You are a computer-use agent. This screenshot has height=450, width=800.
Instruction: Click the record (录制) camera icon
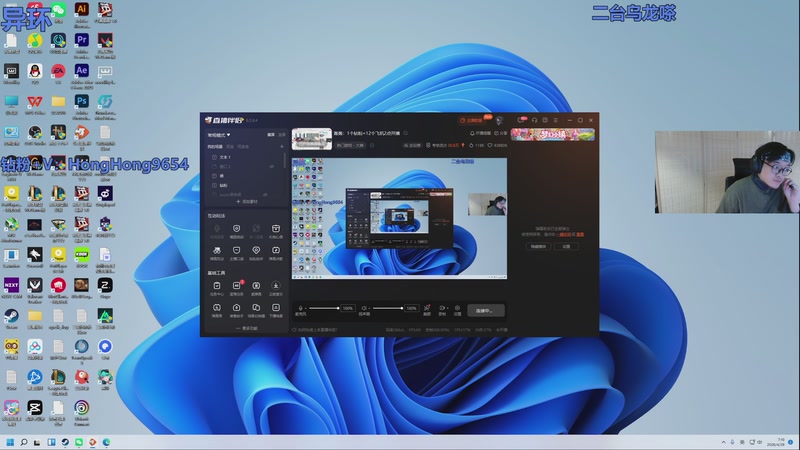[442, 309]
